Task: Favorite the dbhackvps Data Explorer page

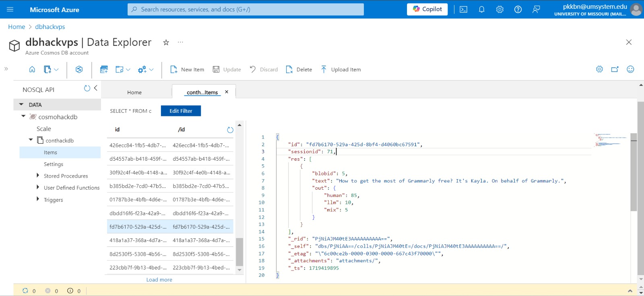Action: coord(166,42)
